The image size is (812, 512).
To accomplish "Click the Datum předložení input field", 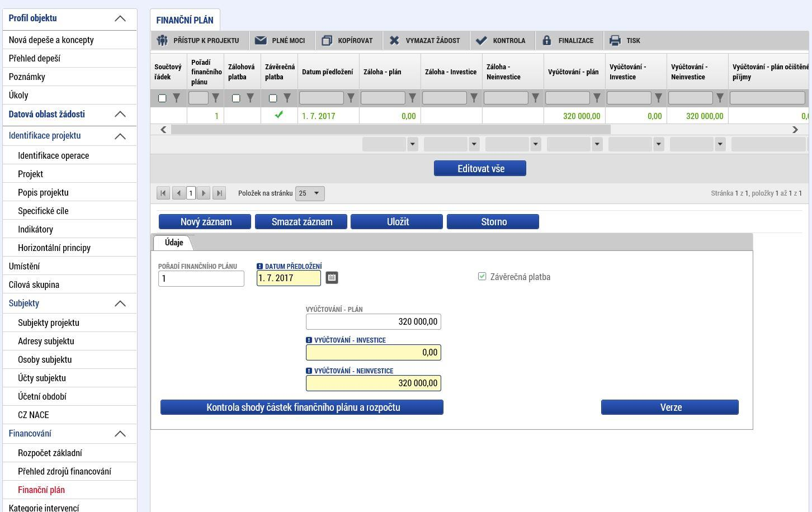I will pos(289,278).
